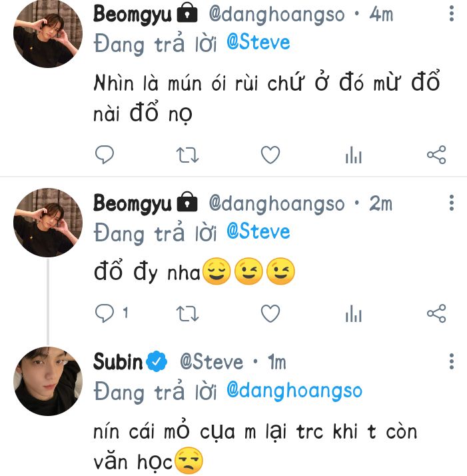View analytics of the first Beomgyu tweet

[x=353, y=155]
